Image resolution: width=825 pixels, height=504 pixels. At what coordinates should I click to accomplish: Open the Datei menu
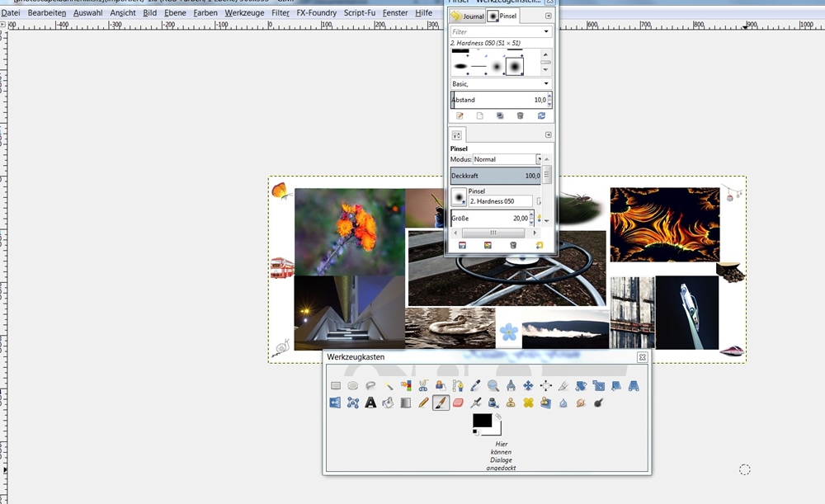pyautogui.click(x=11, y=12)
